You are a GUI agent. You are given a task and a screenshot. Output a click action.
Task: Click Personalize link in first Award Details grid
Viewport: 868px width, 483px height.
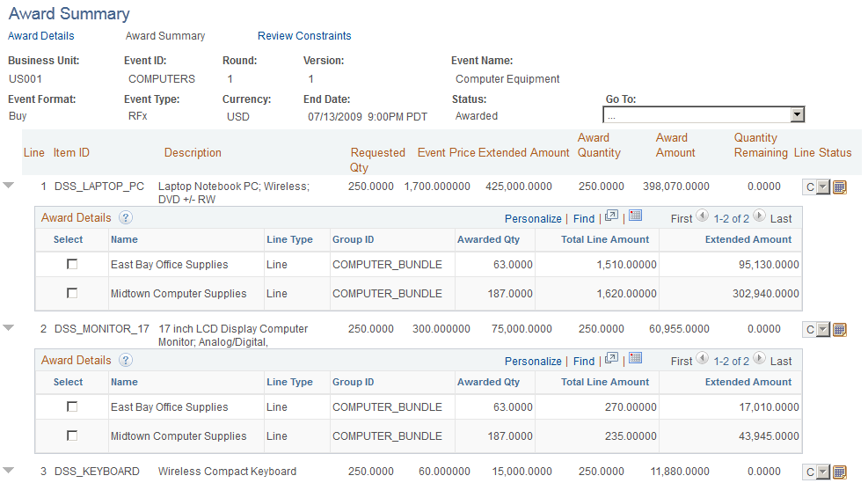coord(533,219)
